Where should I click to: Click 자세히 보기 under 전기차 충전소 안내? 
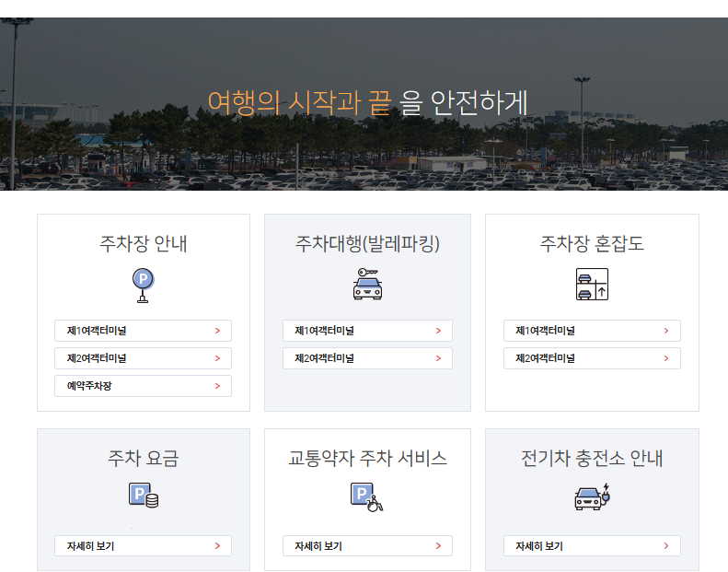click(x=592, y=545)
